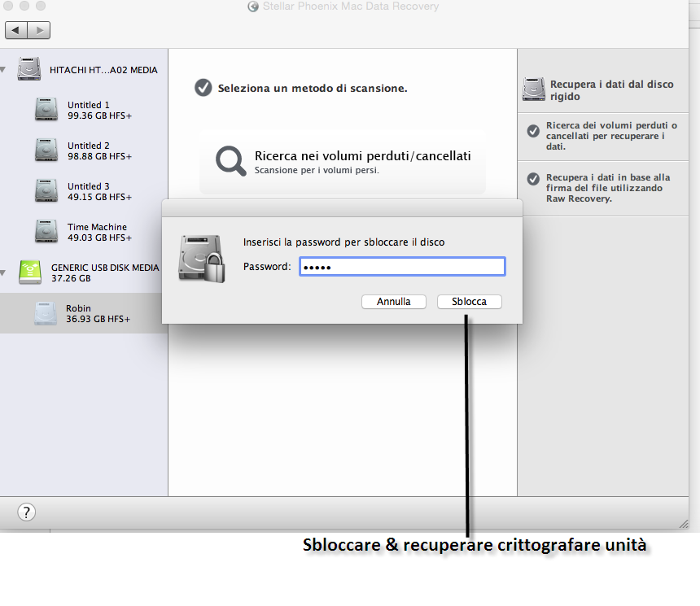
Task: Click the forward navigation arrow button
Action: (39, 30)
